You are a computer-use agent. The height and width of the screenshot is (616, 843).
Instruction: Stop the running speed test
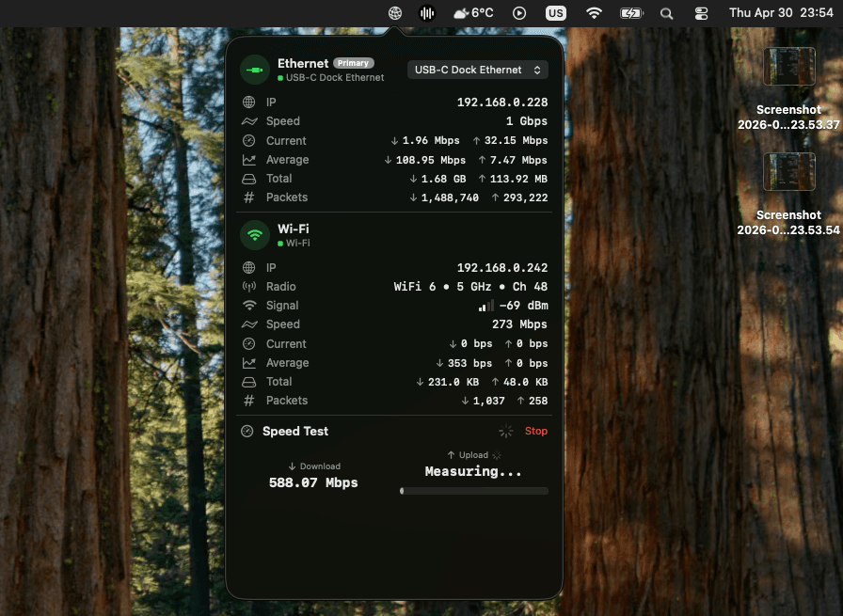(x=536, y=431)
